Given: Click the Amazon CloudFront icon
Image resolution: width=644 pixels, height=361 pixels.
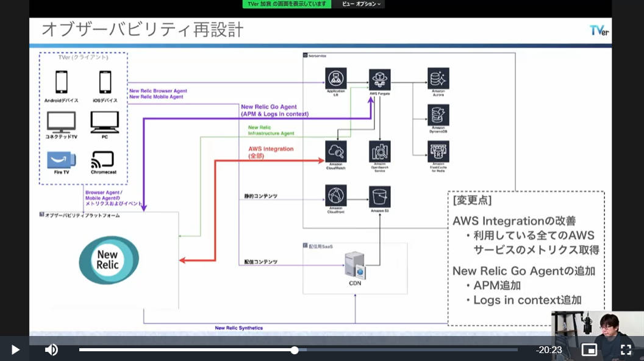Looking at the screenshot, I should coord(335,196).
